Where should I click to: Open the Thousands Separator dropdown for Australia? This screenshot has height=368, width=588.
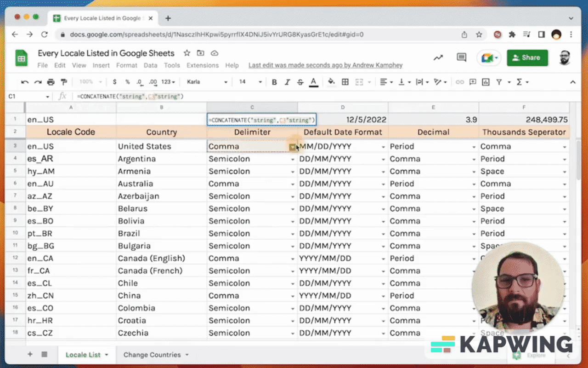[565, 184]
